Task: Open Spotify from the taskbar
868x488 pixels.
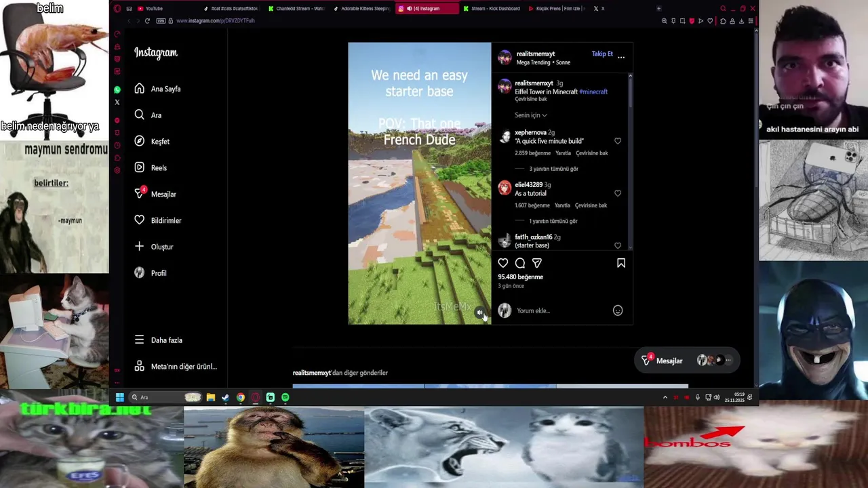Action: [285, 397]
